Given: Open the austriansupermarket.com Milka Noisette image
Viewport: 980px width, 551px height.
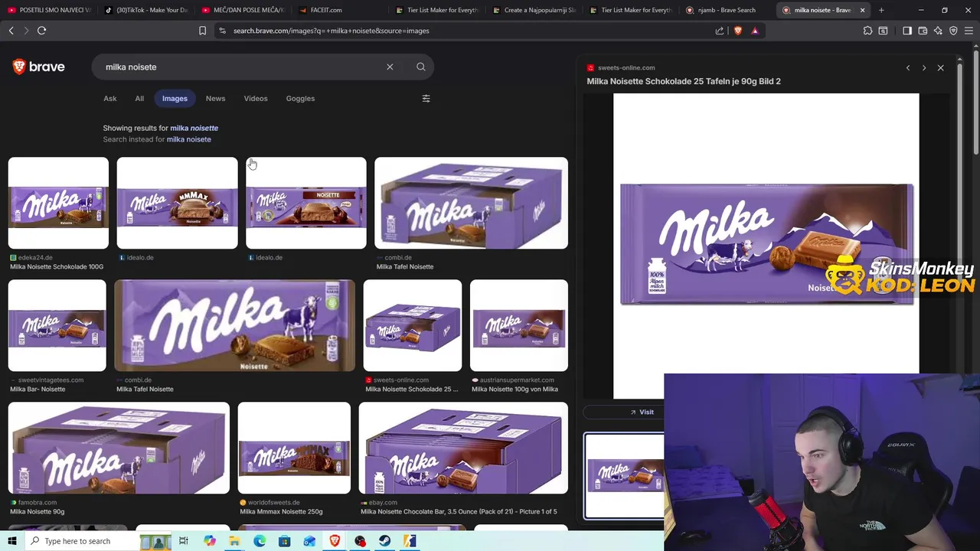Looking at the screenshot, I should 519,326.
